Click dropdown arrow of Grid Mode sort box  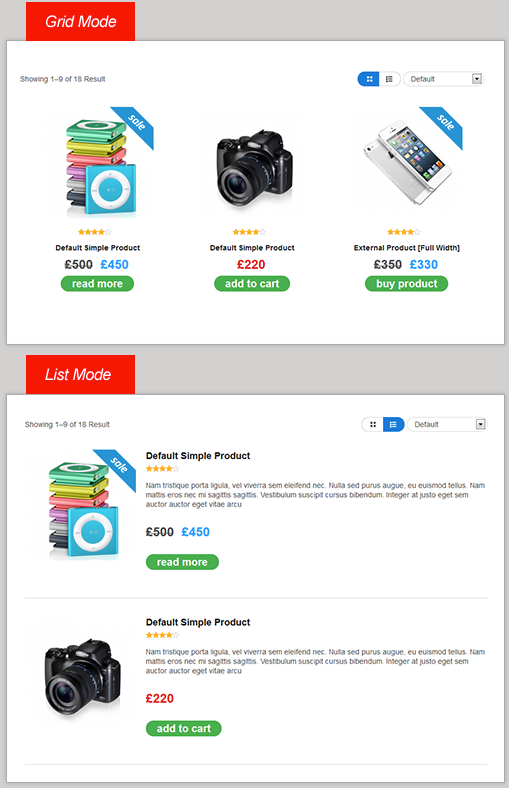click(477, 79)
